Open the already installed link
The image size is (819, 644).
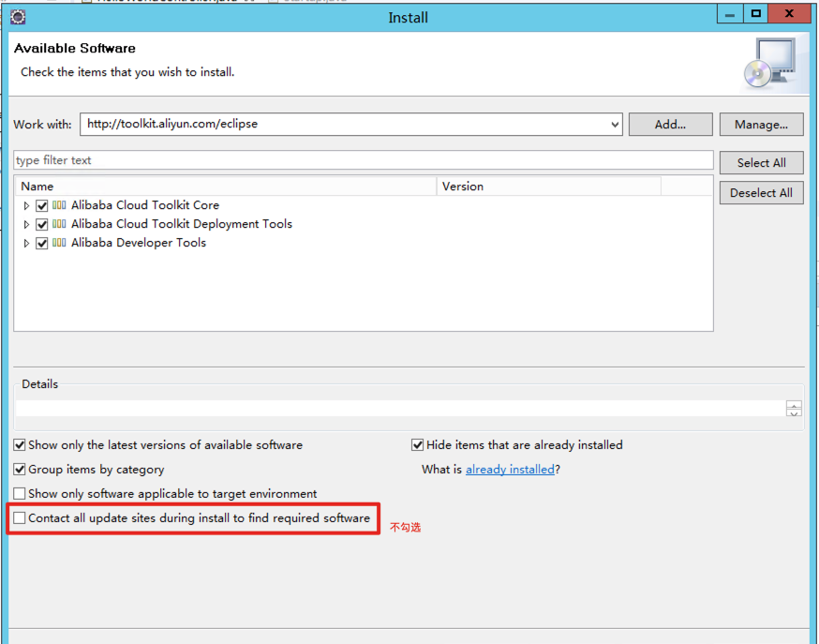pos(510,470)
